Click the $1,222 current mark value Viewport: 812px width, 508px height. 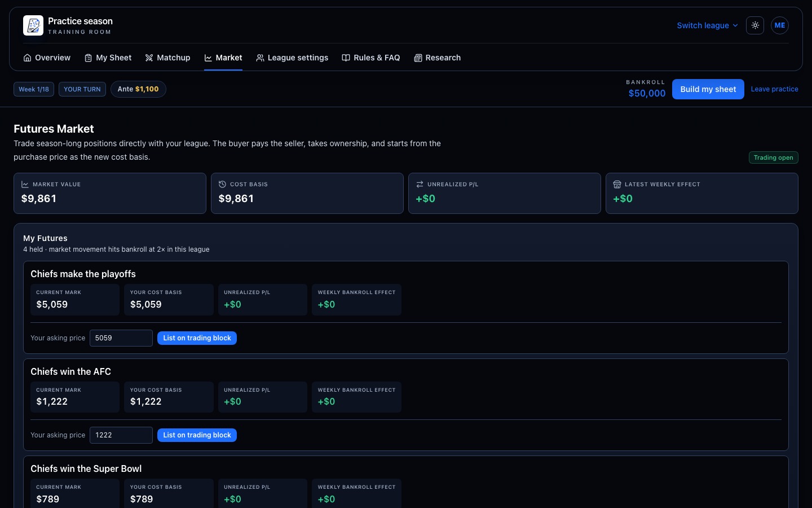click(52, 401)
